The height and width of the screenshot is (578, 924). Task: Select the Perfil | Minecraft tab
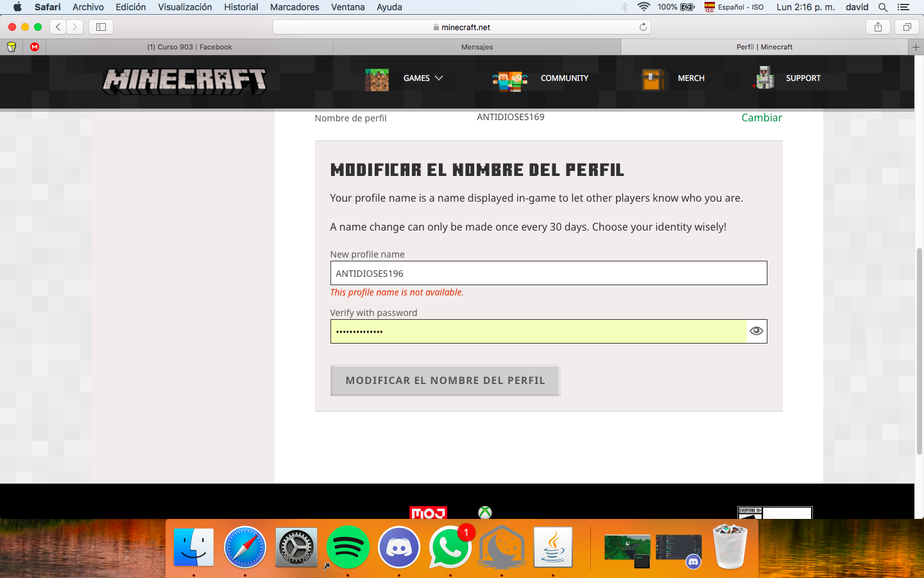click(764, 47)
